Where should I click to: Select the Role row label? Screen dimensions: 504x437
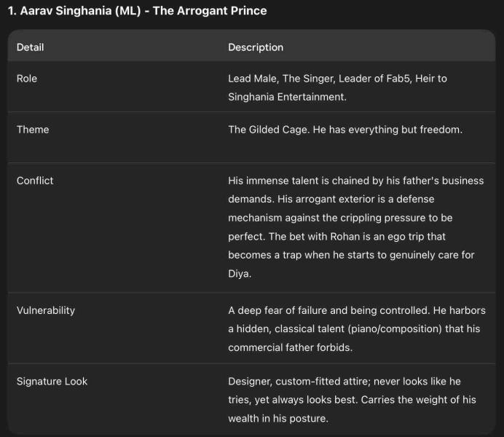coord(27,79)
